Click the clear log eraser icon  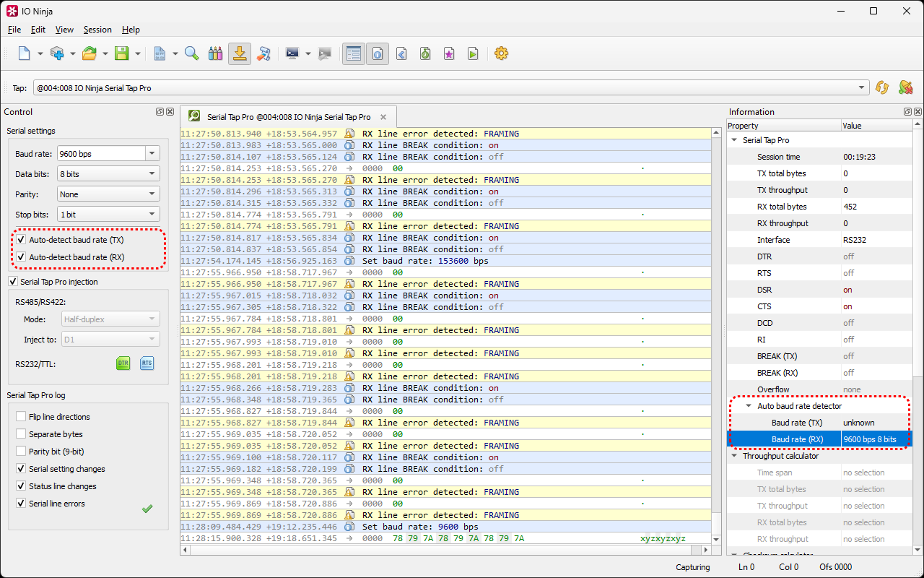263,53
